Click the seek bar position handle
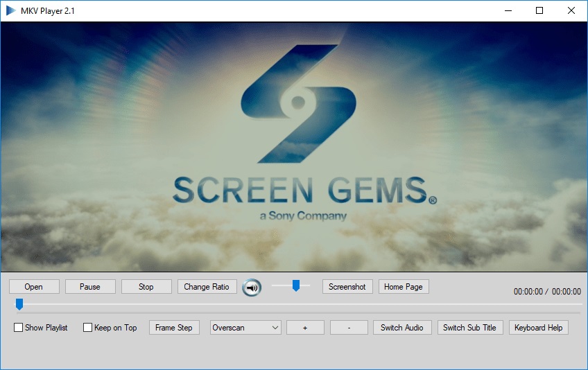 pos(19,304)
